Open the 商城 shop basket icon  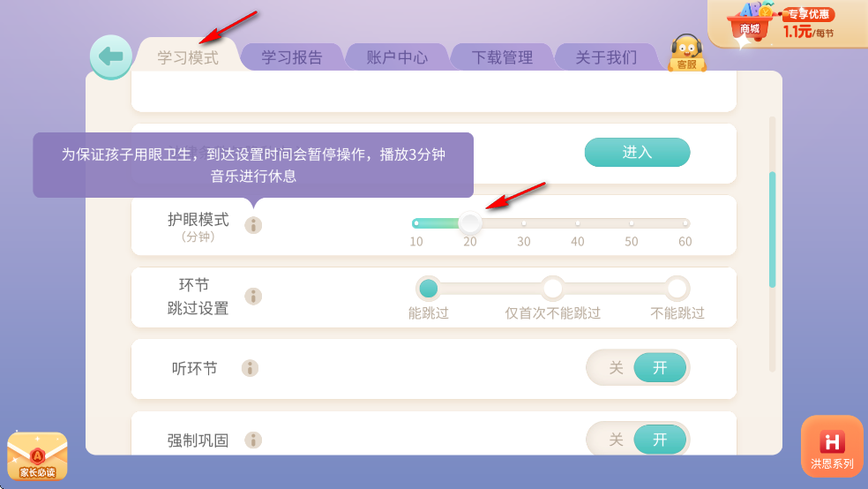[x=749, y=23]
